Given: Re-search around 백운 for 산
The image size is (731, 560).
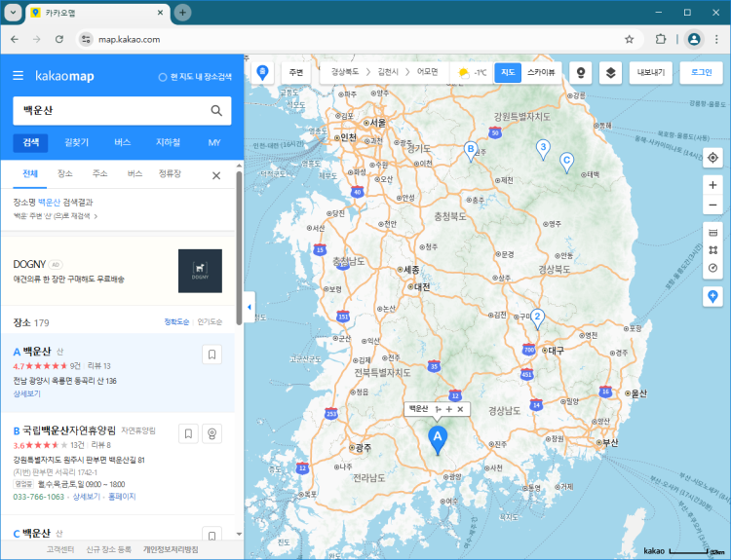Looking at the screenshot, I should coord(56,216).
